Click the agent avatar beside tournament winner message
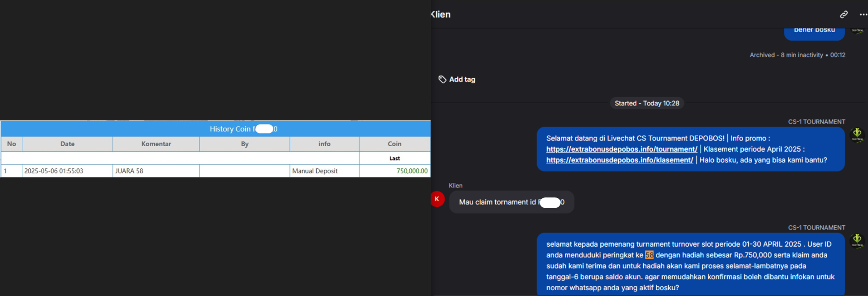 point(857,240)
